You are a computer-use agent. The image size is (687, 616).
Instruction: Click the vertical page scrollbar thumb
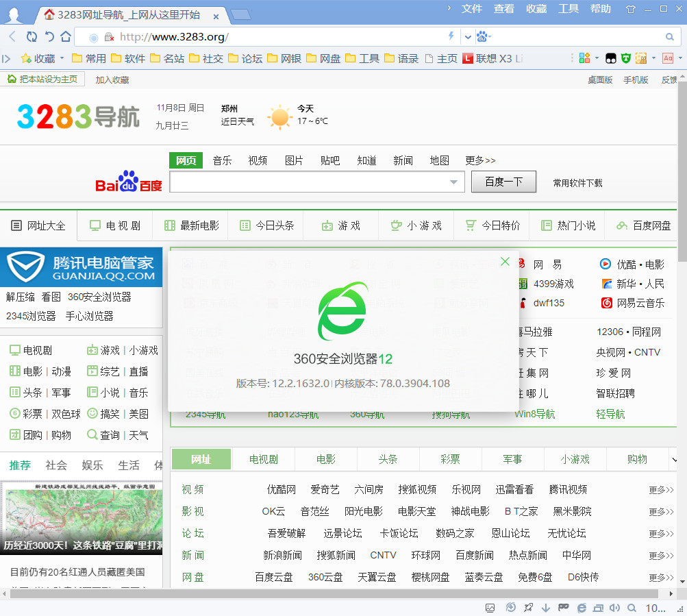pos(682,173)
